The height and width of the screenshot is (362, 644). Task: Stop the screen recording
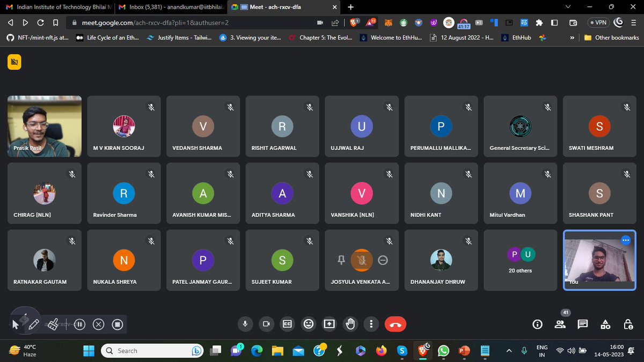[x=118, y=324]
